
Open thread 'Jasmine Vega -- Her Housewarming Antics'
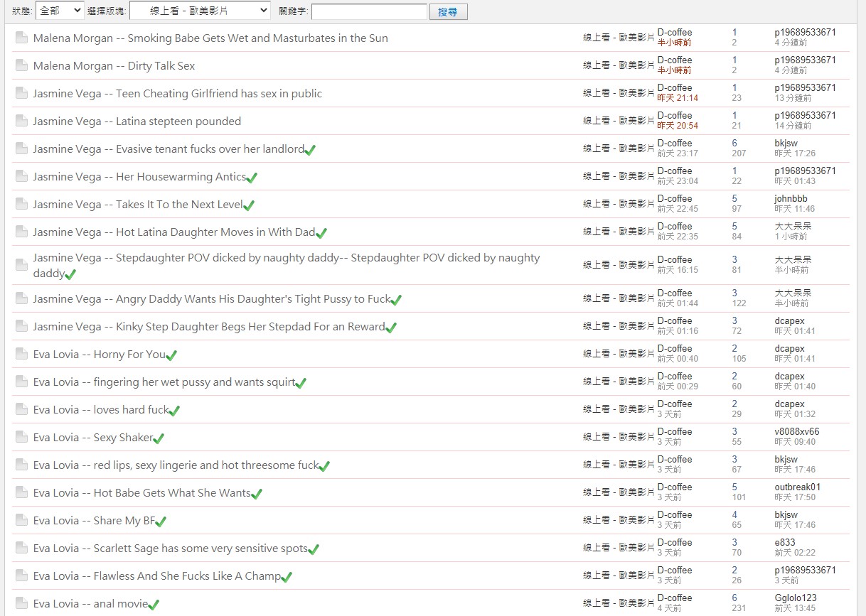(x=139, y=176)
